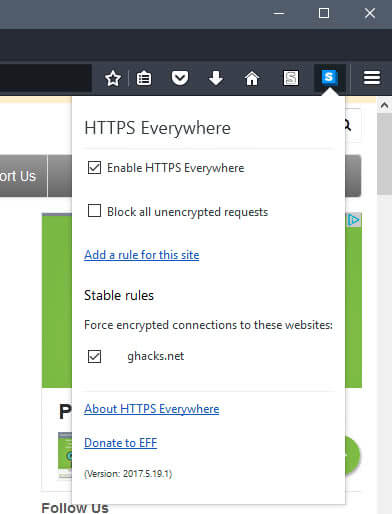Check Block all unencrypted requests

coord(94,211)
